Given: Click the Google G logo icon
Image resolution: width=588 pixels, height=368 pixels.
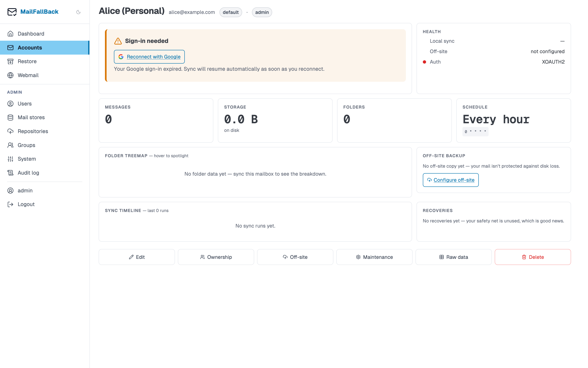Looking at the screenshot, I should [x=121, y=57].
